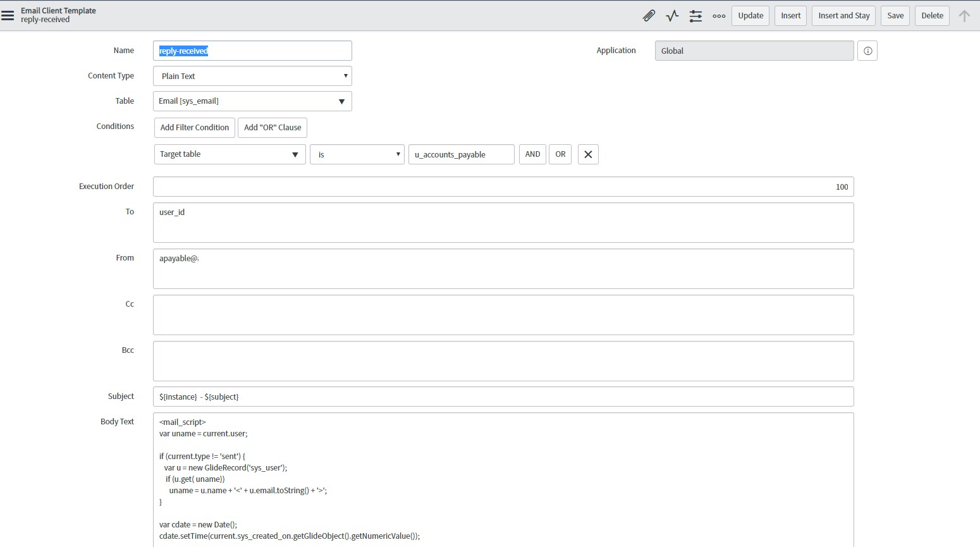
Task: Open the Content Type dropdown
Action: (x=252, y=76)
